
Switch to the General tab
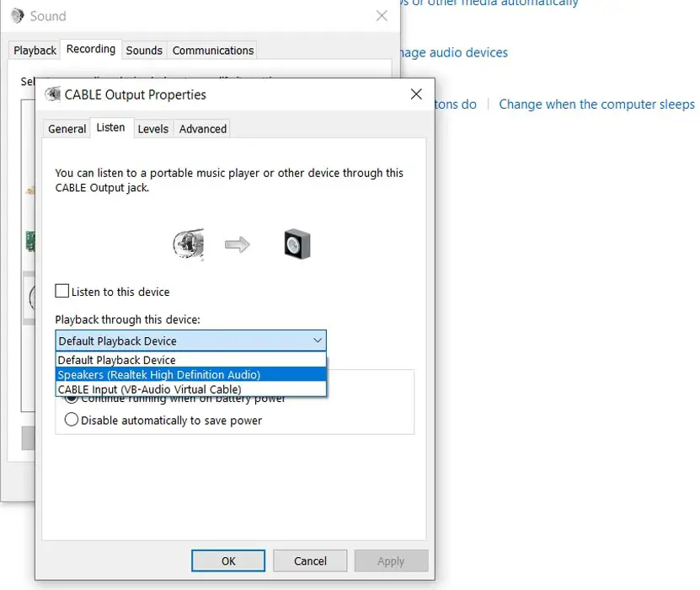tap(67, 129)
